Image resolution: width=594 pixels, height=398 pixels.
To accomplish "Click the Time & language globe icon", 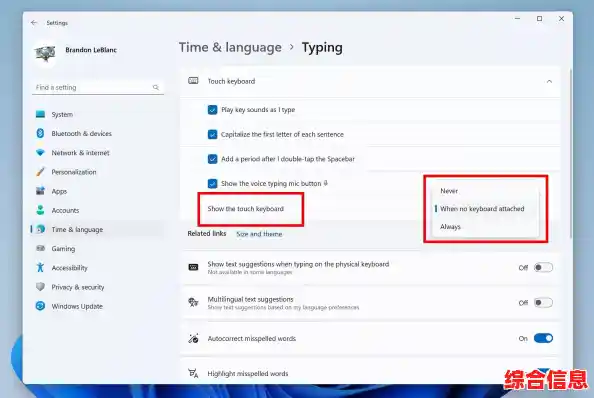I will (41, 229).
